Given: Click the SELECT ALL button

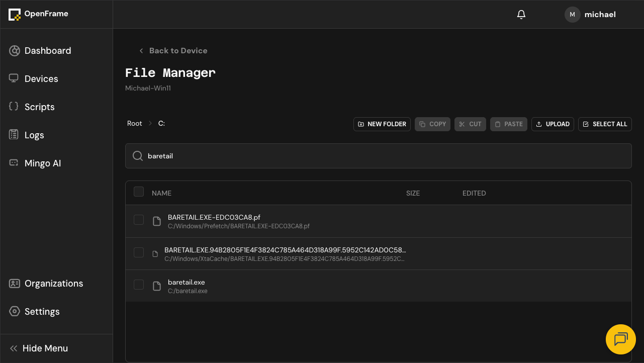Looking at the screenshot, I should point(605,124).
